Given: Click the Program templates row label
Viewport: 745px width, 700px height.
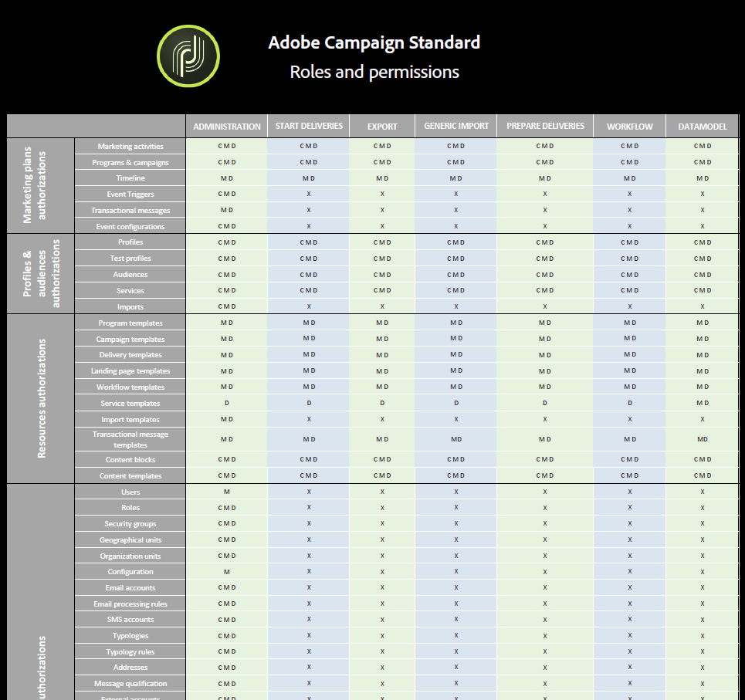Looking at the screenshot, I should [x=130, y=323].
